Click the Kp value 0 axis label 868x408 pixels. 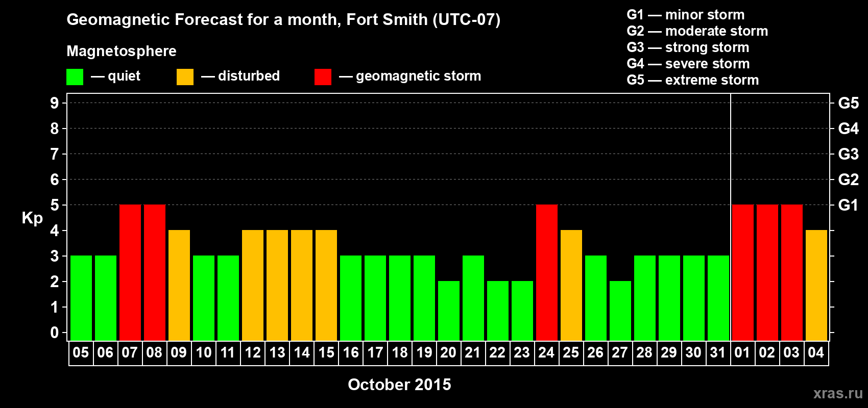[x=55, y=333]
